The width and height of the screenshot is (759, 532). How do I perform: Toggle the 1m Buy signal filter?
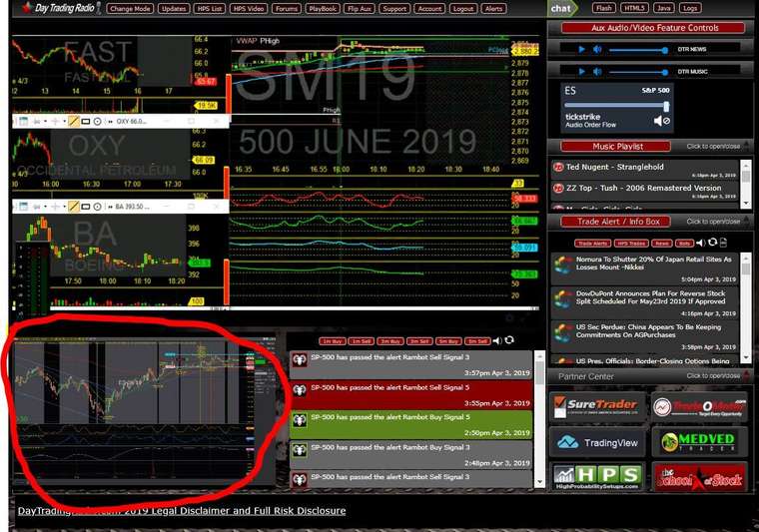click(x=332, y=341)
